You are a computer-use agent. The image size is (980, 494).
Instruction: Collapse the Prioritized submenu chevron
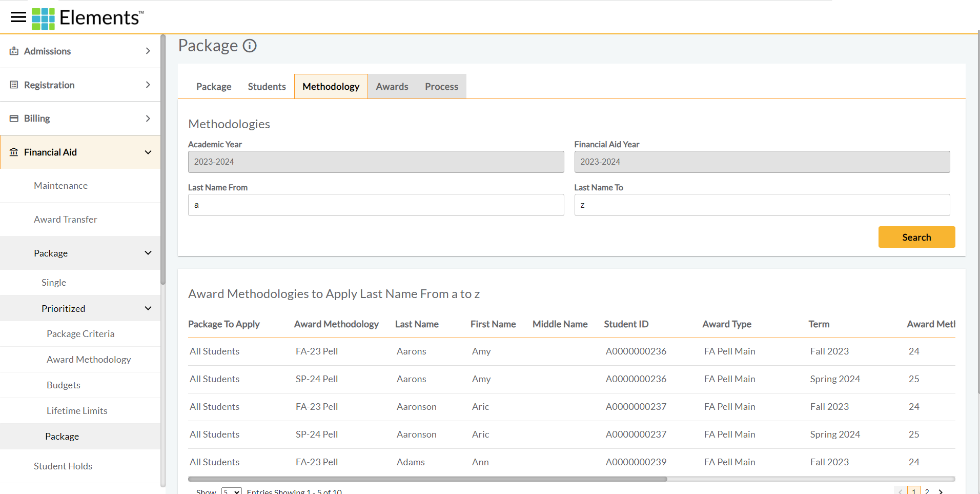148,308
